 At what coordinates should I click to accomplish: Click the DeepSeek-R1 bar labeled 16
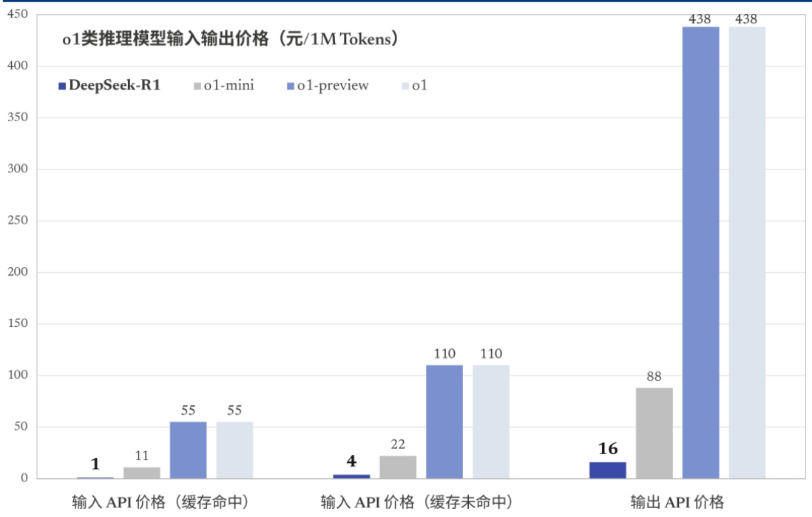tap(607, 470)
